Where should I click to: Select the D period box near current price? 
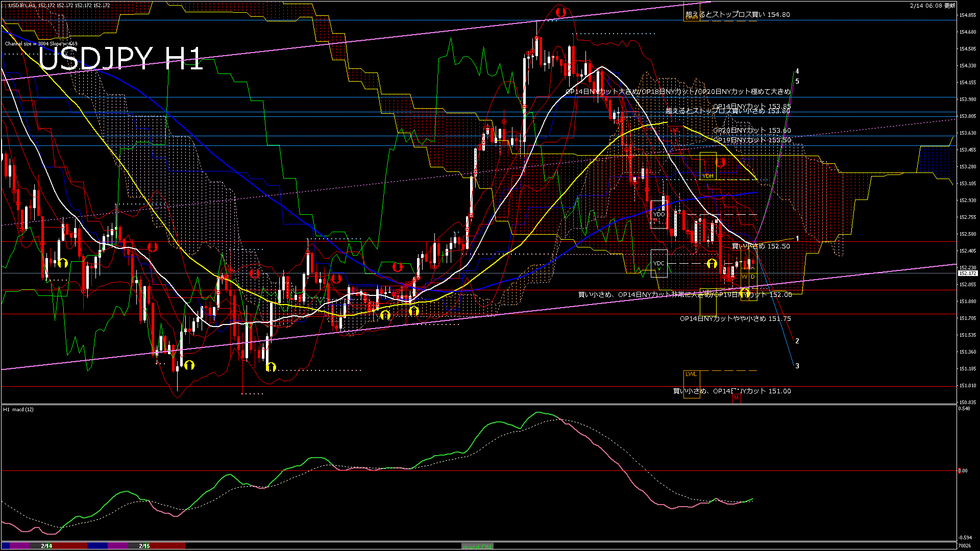[x=753, y=277]
